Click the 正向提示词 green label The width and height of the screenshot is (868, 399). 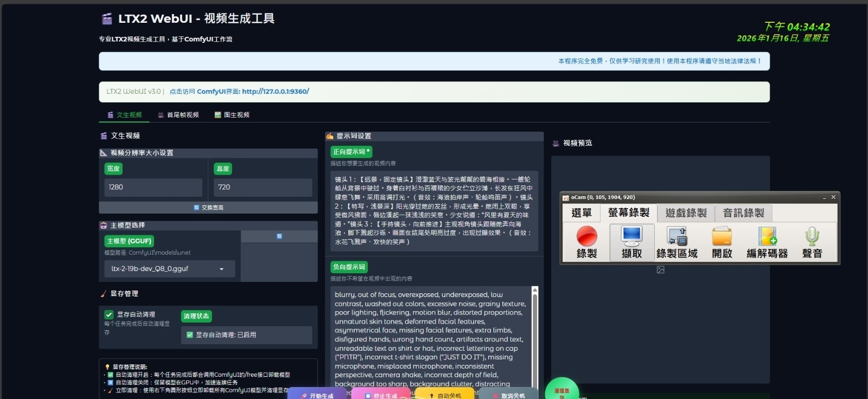pos(352,152)
